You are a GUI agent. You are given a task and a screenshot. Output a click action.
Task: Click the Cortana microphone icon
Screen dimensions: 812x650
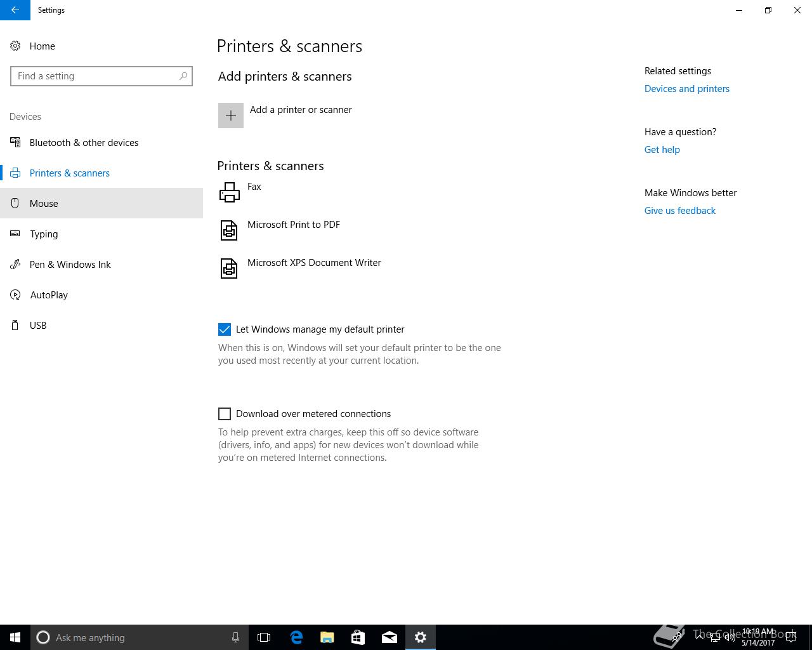[x=235, y=637]
